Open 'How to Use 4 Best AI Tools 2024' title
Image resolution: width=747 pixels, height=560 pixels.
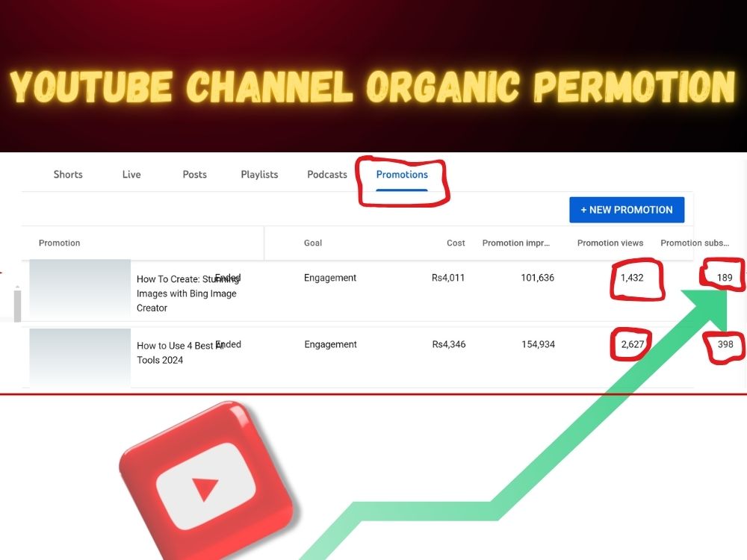pyautogui.click(x=180, y=353)
